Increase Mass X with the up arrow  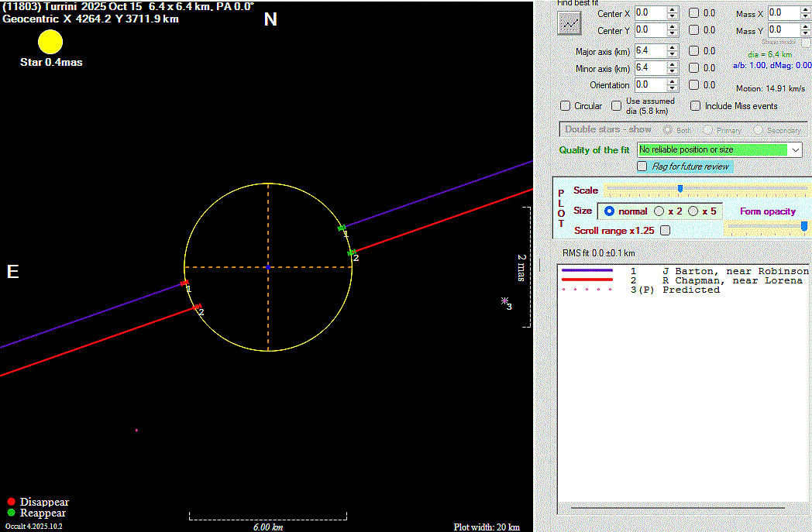pos(807,9)
